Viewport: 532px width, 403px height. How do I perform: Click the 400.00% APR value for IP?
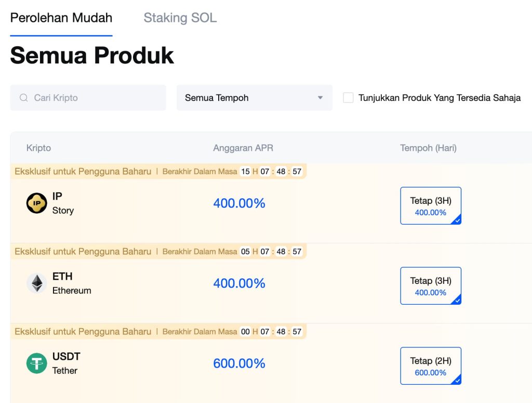239,203
